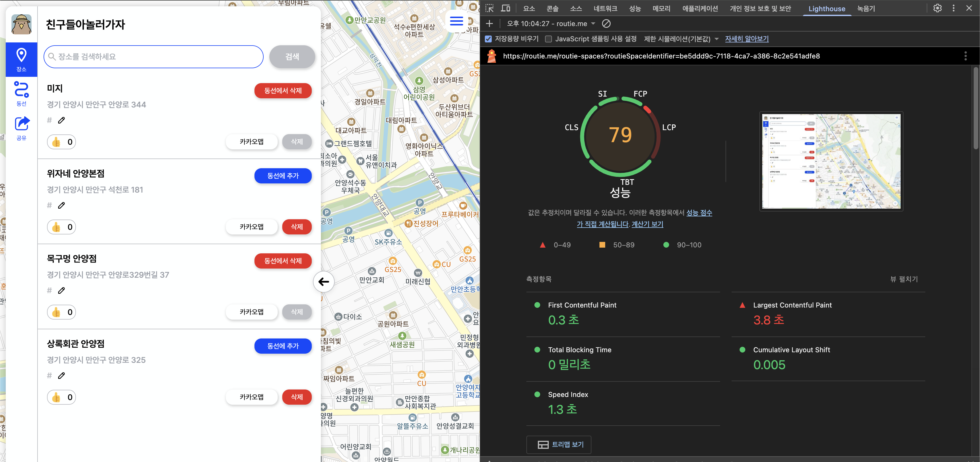The width and height of the screenshot is (980, 462).
Task: Expand the 뷰 펼치기 metrics view toggle
Action: point(904,279)
